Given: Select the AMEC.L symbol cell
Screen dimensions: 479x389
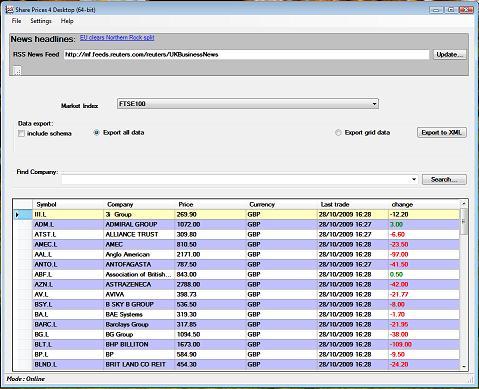Looking at the screenshot, I should tap(68, 245).
